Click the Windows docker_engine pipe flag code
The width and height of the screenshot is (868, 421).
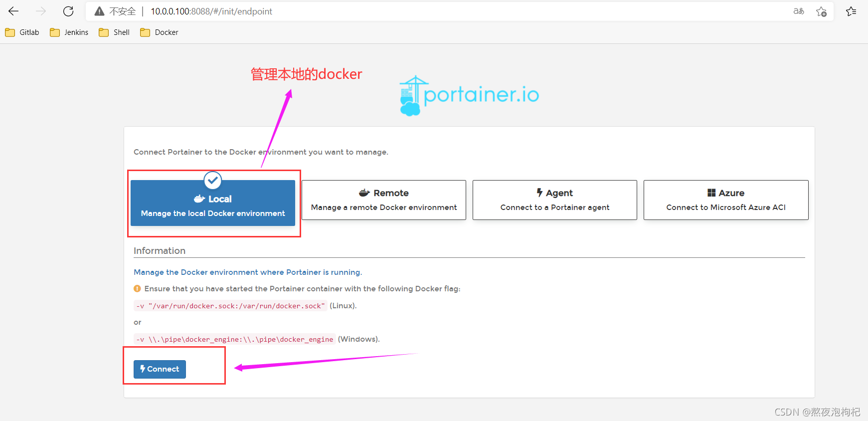[235, 339]
